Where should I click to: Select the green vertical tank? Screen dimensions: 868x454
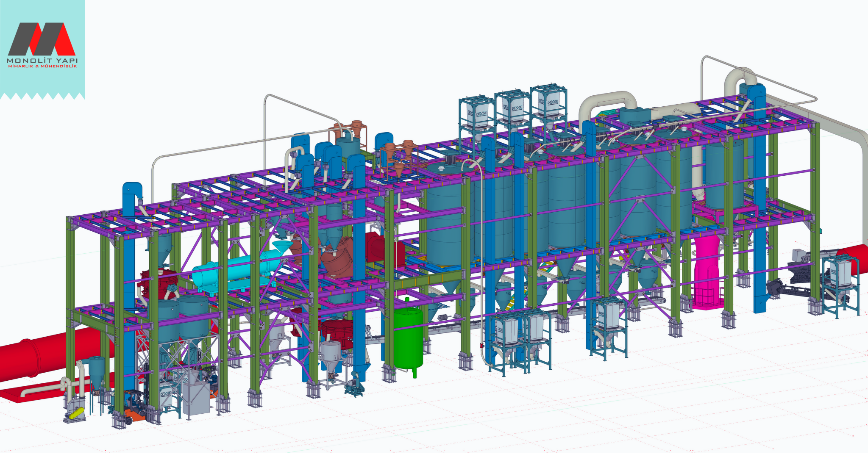coord(408,338)
